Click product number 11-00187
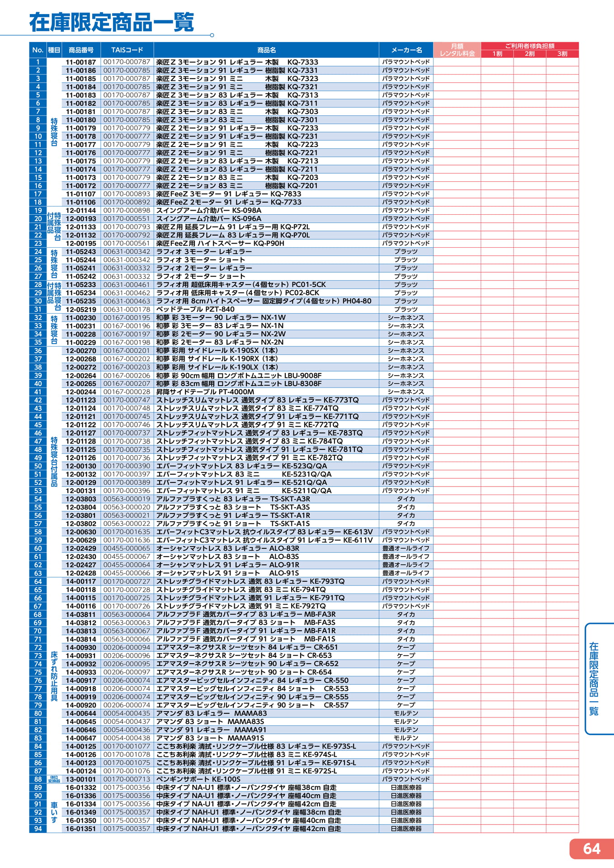Screen dimensions: 614x868 click(81, 62)
